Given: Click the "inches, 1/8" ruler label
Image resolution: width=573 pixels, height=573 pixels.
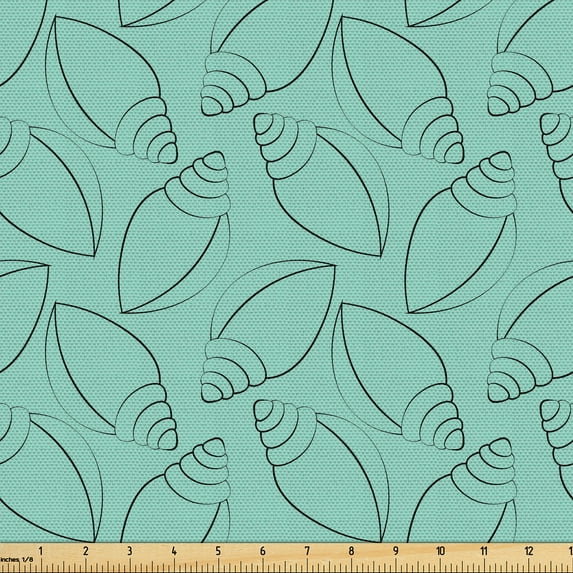Looking at the screenshot, I should [x=16, y=559].
